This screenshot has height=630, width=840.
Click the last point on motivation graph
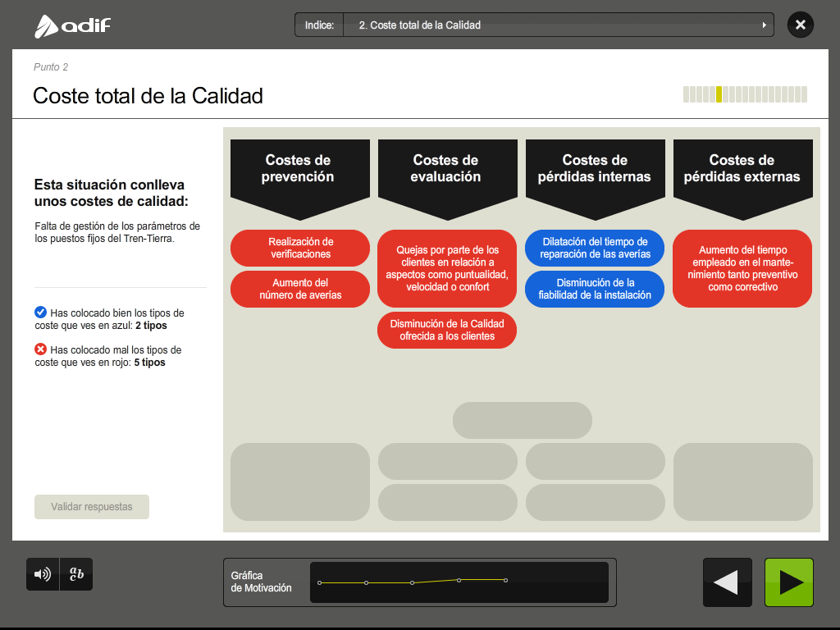tap(505, 580)
